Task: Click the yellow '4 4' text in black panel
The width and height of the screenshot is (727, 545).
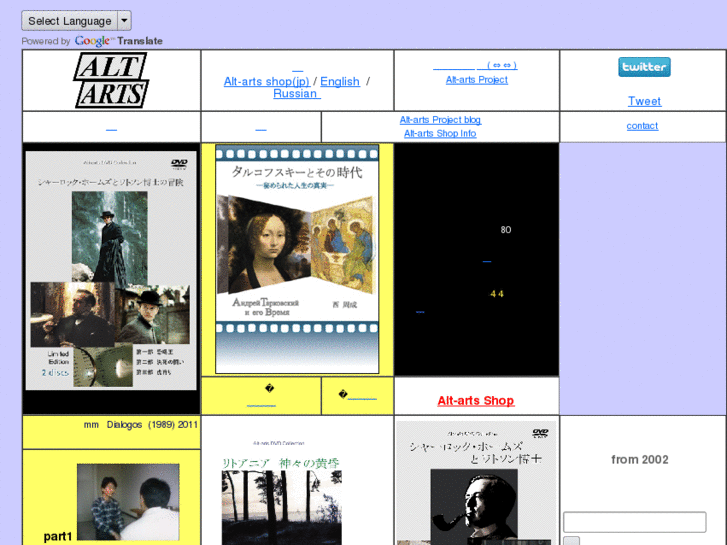Action: tap(497, 294)
